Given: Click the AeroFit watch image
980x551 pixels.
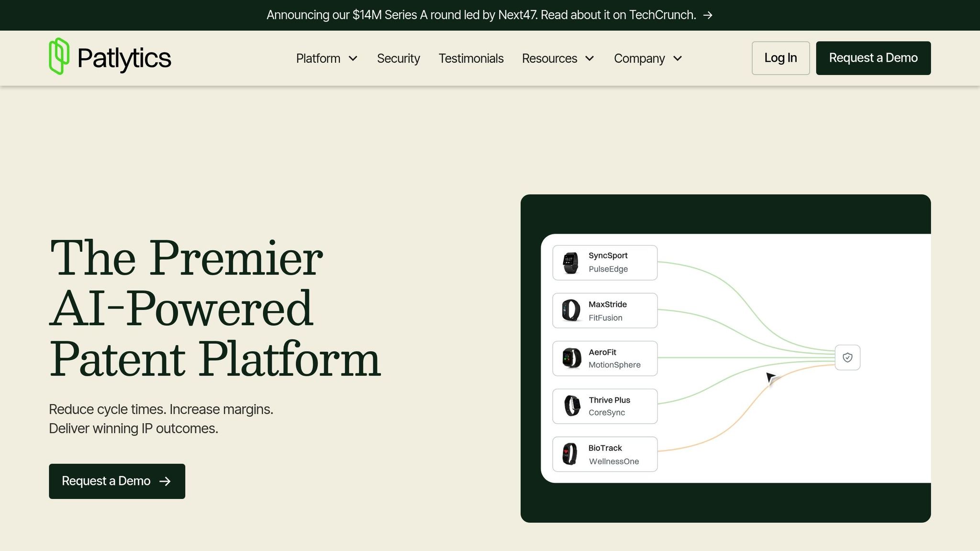Looking at the screenshot, I should pos(571,358).
